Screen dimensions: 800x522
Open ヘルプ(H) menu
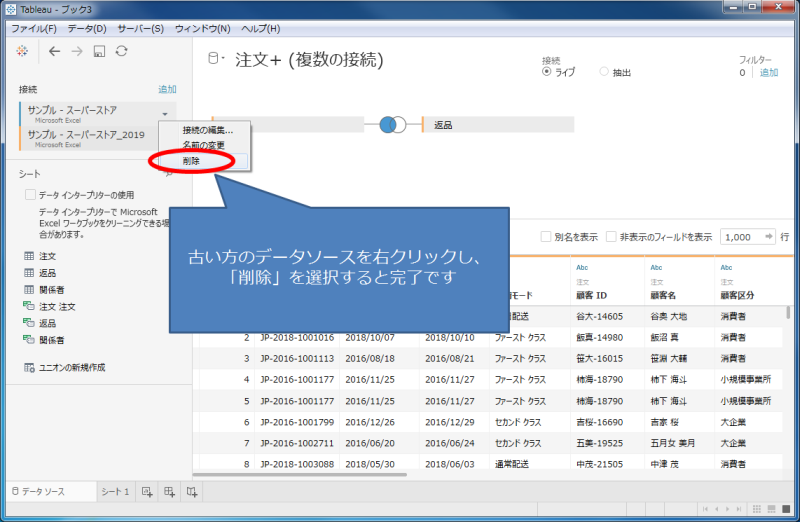tap(260, 29)
